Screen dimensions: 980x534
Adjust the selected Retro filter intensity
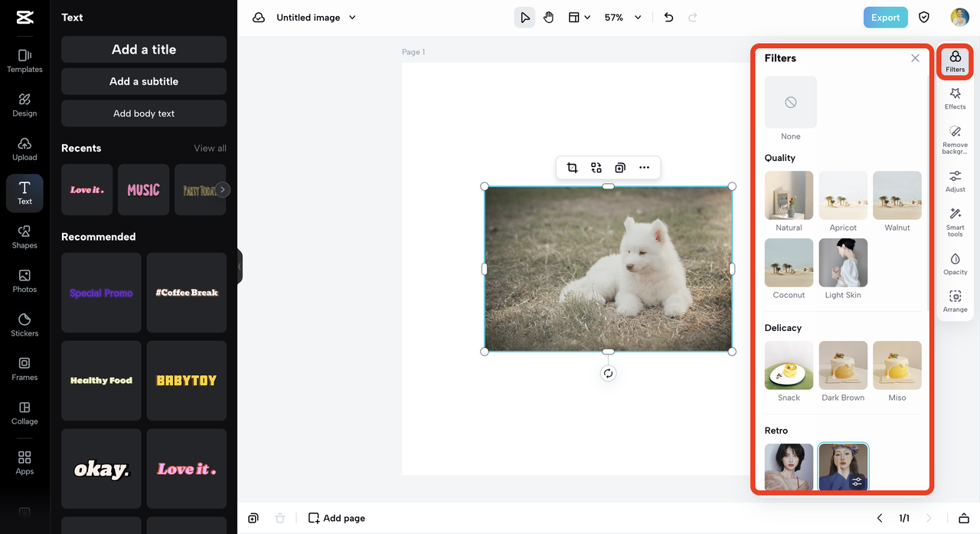pyautogui.click(x=857, y=481)
